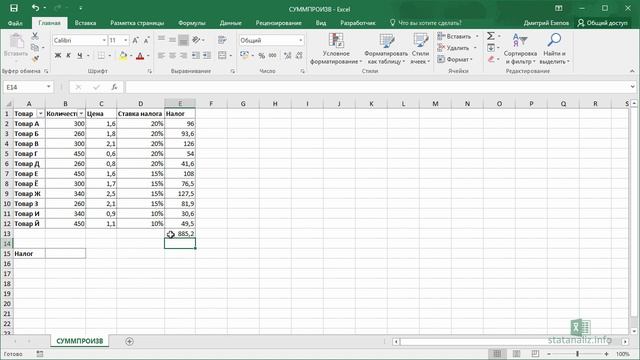Save the workbook with the floppy icon
Screen dimensions: 640x360
click(14, 8)
